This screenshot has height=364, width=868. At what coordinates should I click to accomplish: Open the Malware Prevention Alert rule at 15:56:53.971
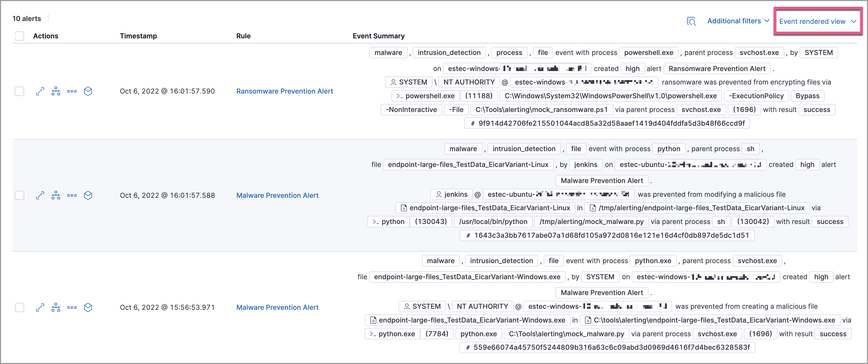[x=277, y=307]
